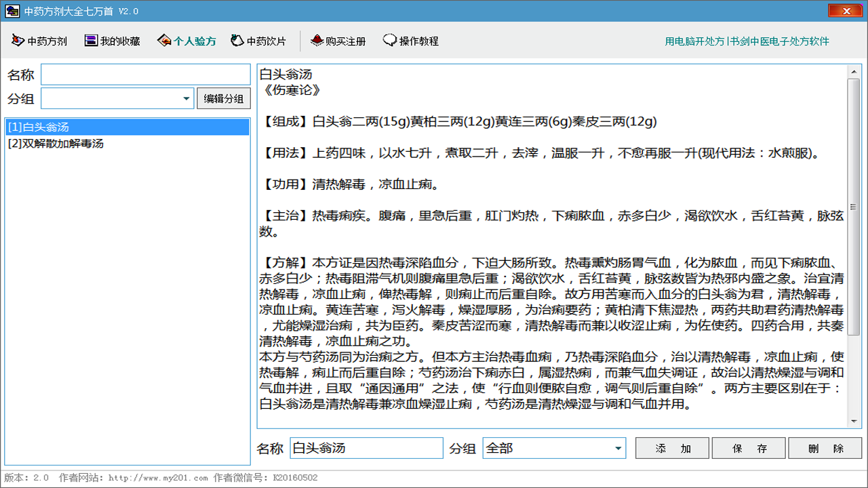Click the 添加 add button
868x488 pixels.
671,448
